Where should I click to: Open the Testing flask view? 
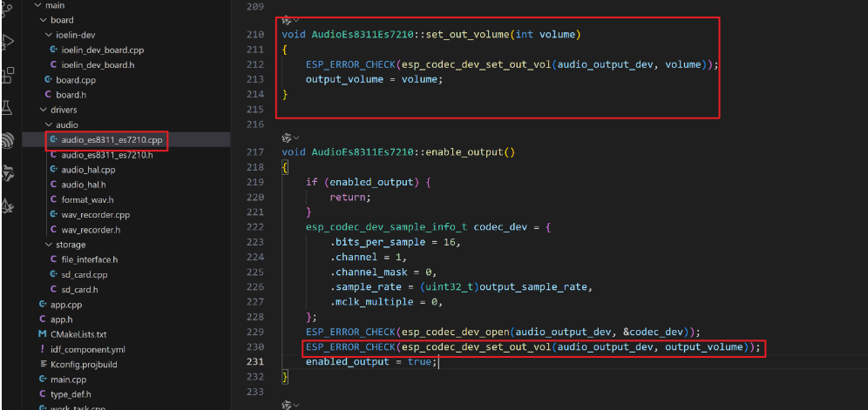point(7,107)
